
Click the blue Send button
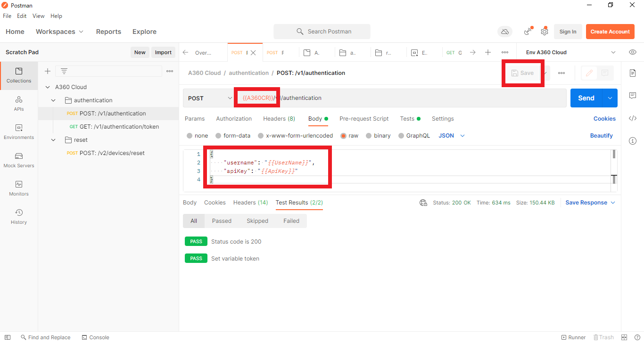click(586, 98)
